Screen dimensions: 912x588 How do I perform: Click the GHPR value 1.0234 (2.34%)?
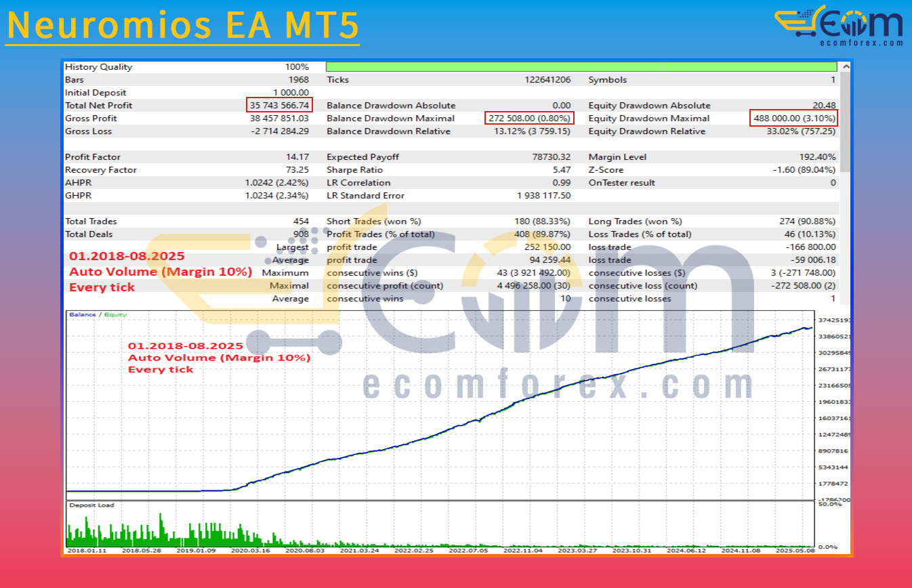277,196
